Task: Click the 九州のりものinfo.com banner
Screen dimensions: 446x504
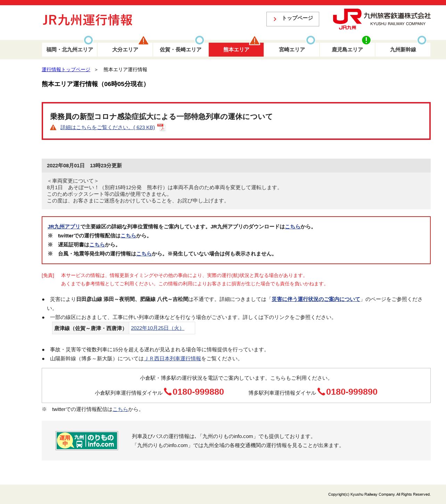Action: pos(87,440)
